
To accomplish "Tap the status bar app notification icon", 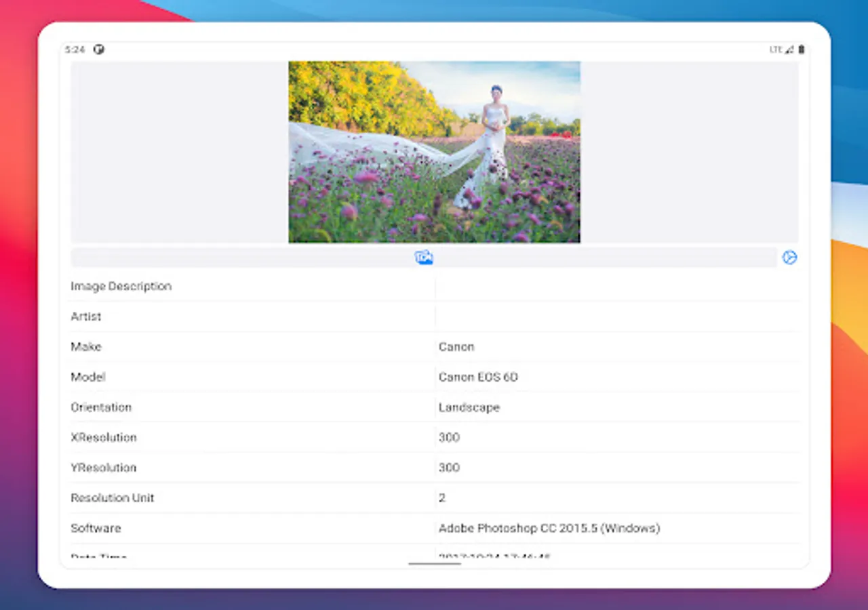I will pos(99,49).
